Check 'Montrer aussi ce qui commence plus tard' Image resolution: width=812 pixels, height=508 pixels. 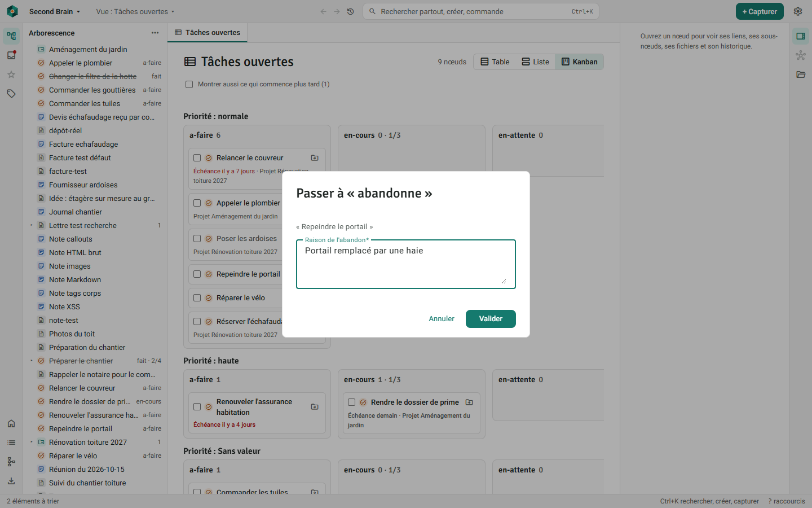[189, 84]
